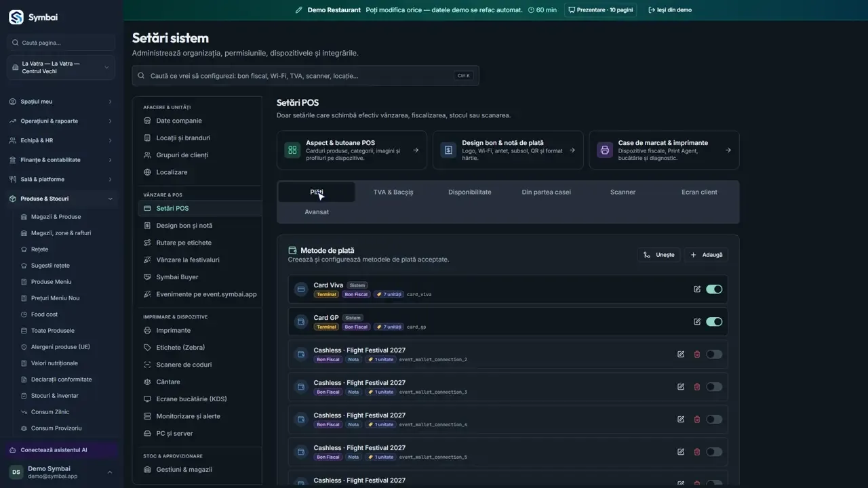Screen dimensions: 868x488
Task: Click the Design bon receipt icon
Action: pos(448,150)
